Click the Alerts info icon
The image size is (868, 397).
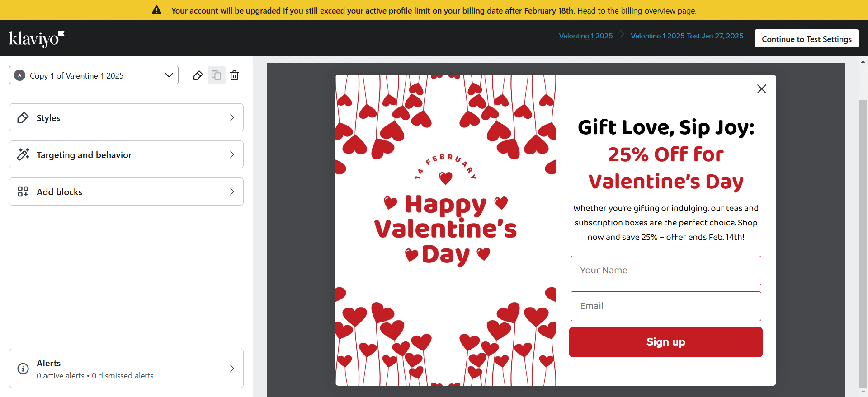coord(23,369)
